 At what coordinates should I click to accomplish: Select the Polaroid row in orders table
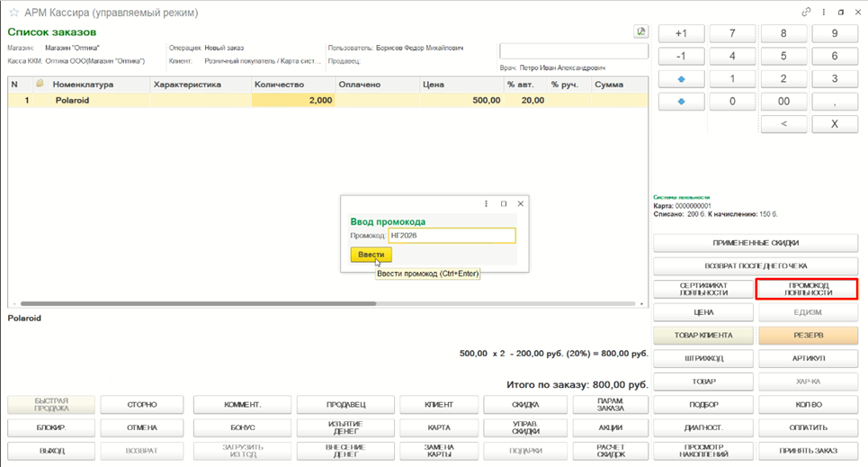pos(327,100)
